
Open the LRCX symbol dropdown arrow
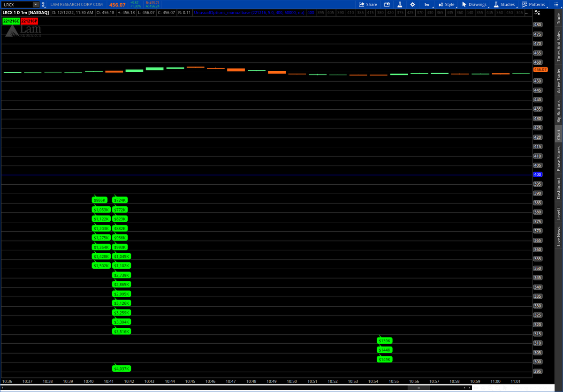(36, 4)
